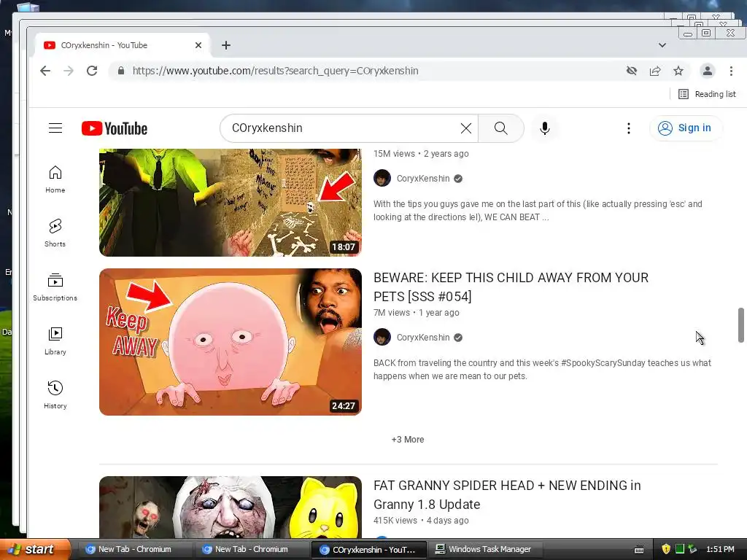Open the BEWARE: KEEP THIS CHILD AWAY title
This screenshot has width=747, height=560.
(511, 287)
